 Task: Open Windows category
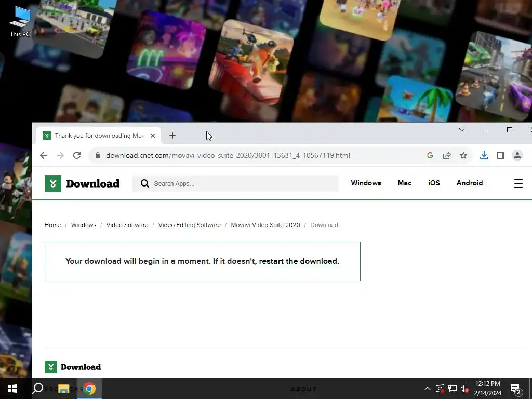click(366, 183)
